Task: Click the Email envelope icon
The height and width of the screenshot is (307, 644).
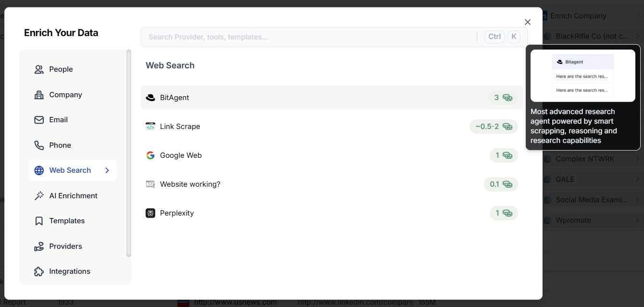Action: (x=39, y=120)
